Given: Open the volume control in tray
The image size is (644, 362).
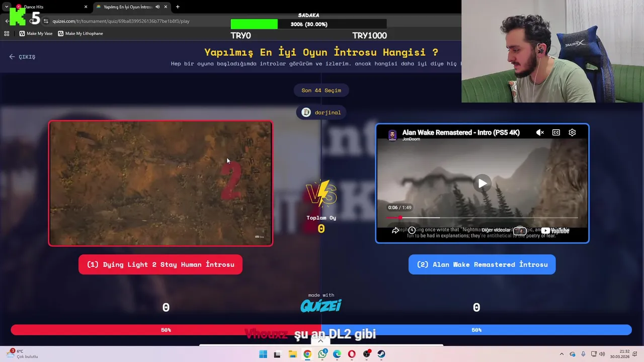Looking at the screenshot, I should click(x=602, y=354).
